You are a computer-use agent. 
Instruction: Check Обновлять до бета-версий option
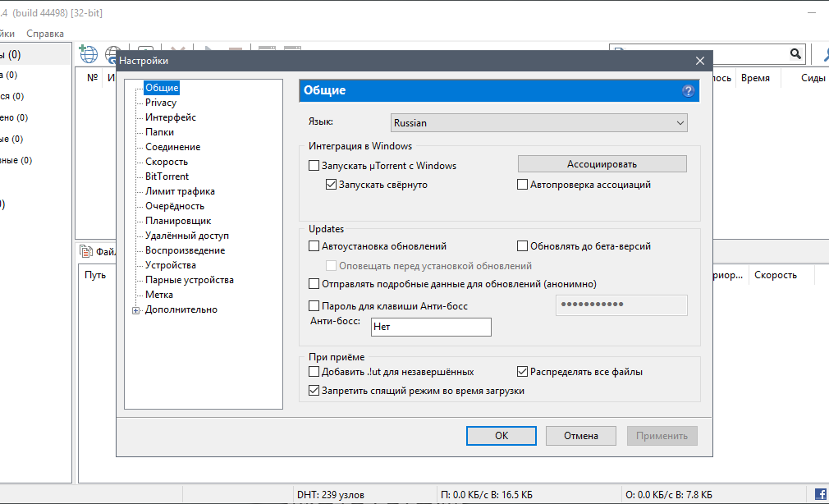tap(522, 246)
